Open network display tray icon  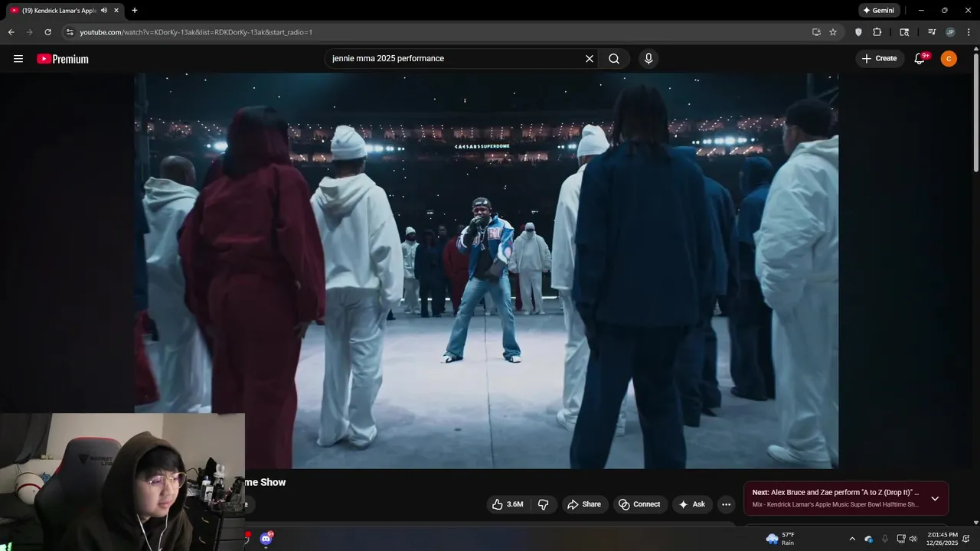coord(901,539)
